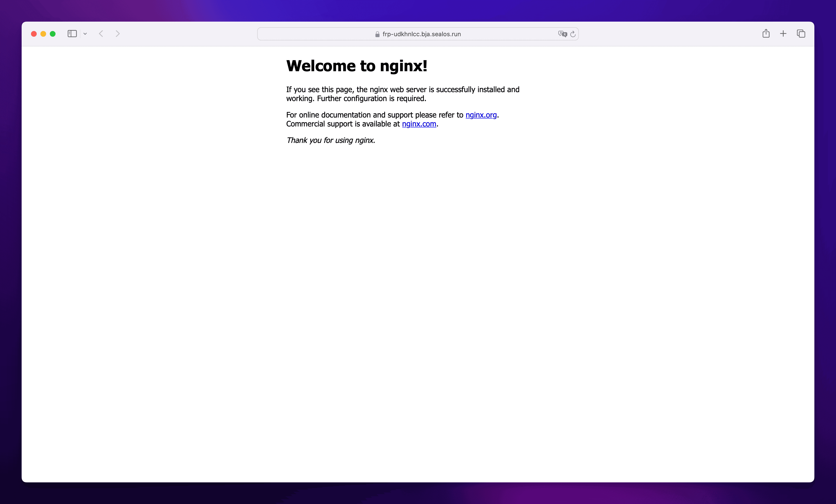
Task: Toggle the Safari sidebar
Action: pos(72,34)
